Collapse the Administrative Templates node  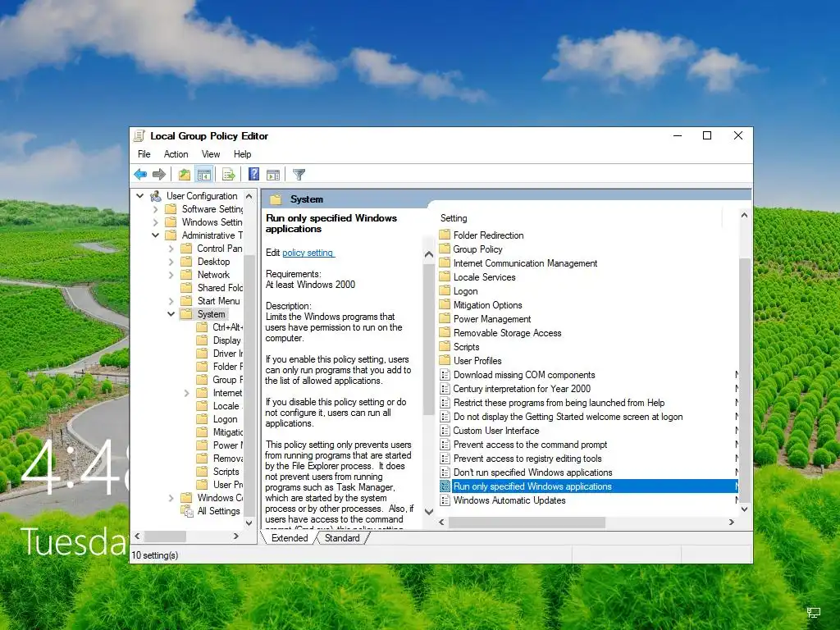(x=155, y=235)
